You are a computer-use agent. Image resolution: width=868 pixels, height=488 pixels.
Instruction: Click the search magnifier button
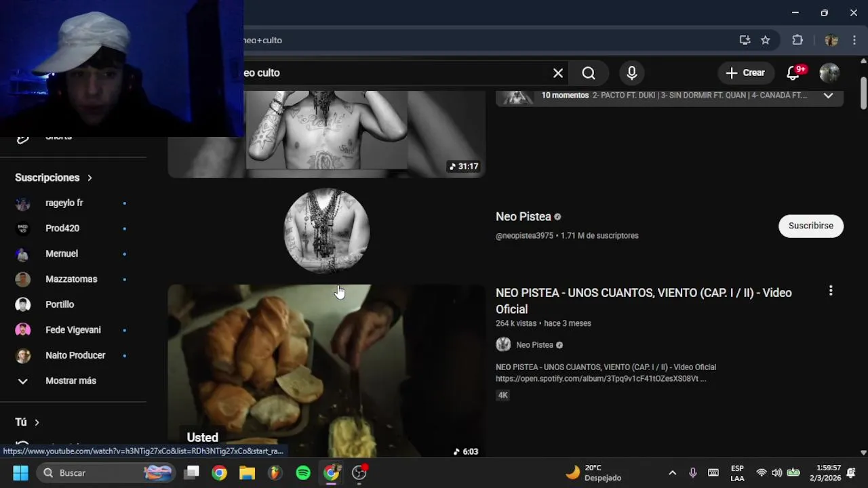pos(589,73)
